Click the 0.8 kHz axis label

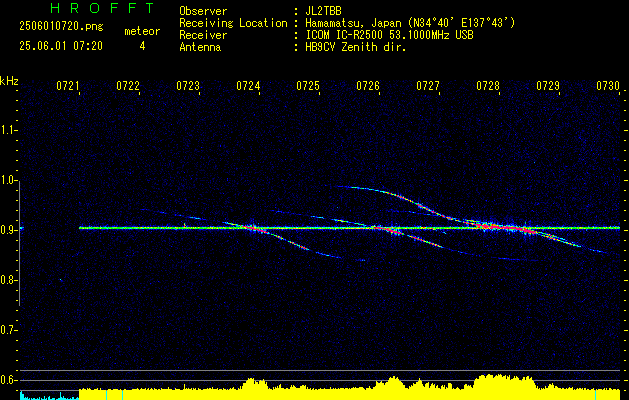click(8, 280)
